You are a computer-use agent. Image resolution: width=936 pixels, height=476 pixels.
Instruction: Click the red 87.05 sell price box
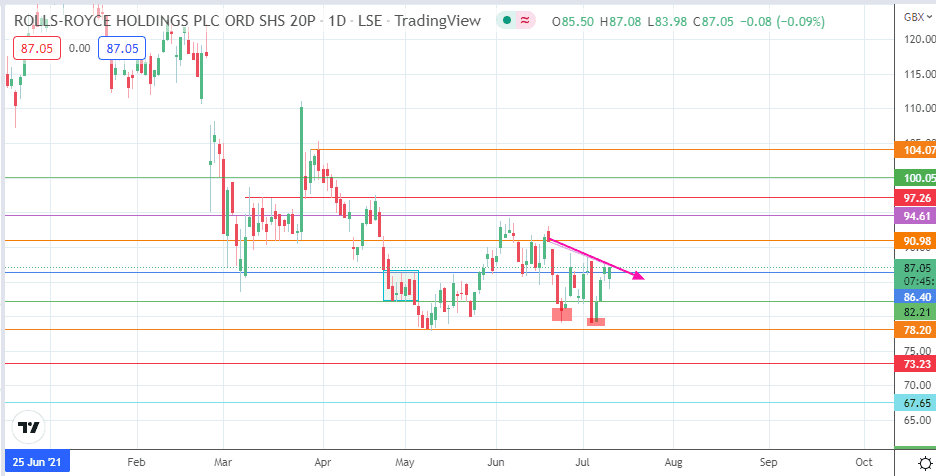click(x=36, y=48)
